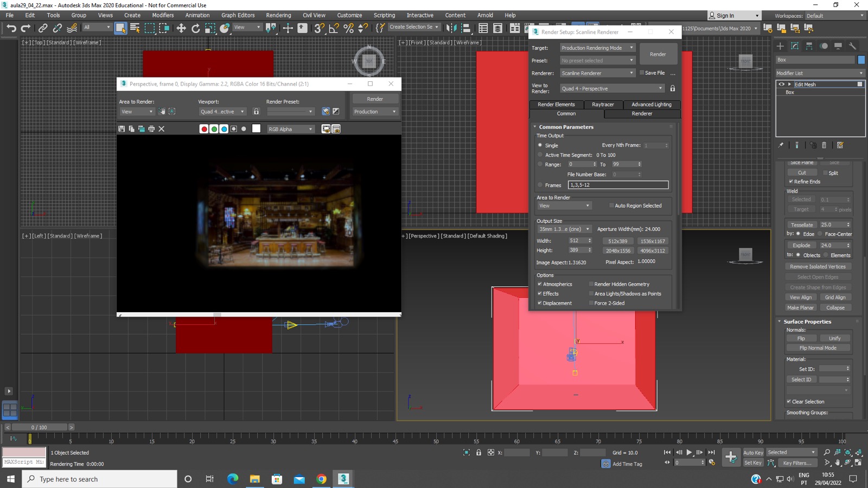
Task: Display the alpha channel in render window
Action: pos(234,129)
